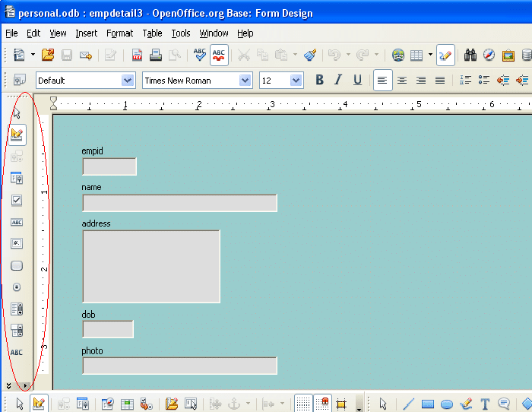The height and width of the screenshot is (415, 532).
Task: Click the Export as PDF icon
Action: (x=138, y=55)
